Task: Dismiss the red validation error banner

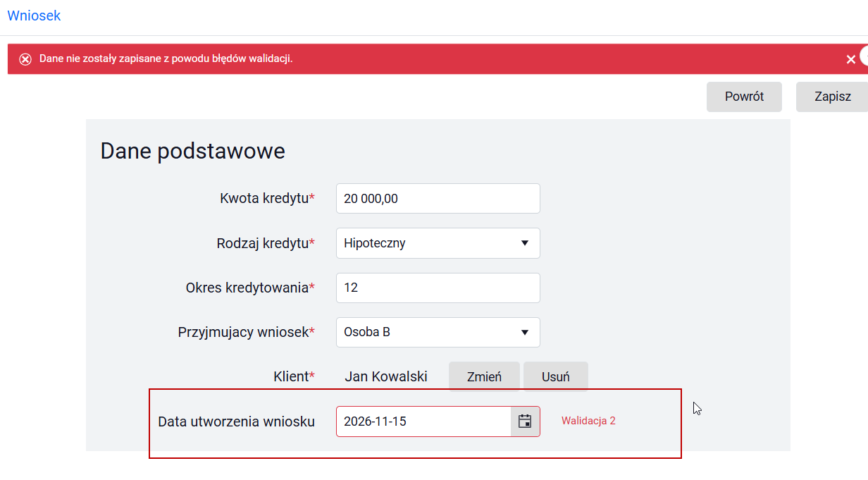Action: click(x=850, y=59)
